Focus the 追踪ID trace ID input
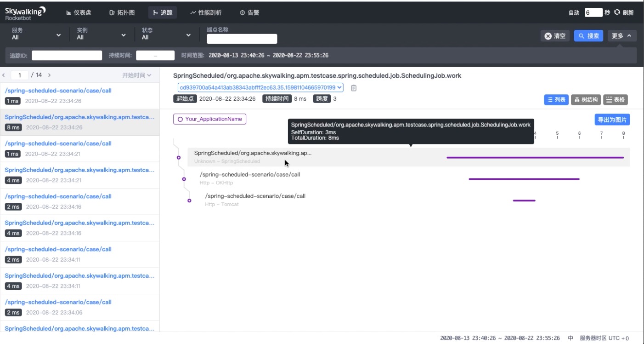Image resolution: width=644 pixels, height=344 pixels. [67, 56]
